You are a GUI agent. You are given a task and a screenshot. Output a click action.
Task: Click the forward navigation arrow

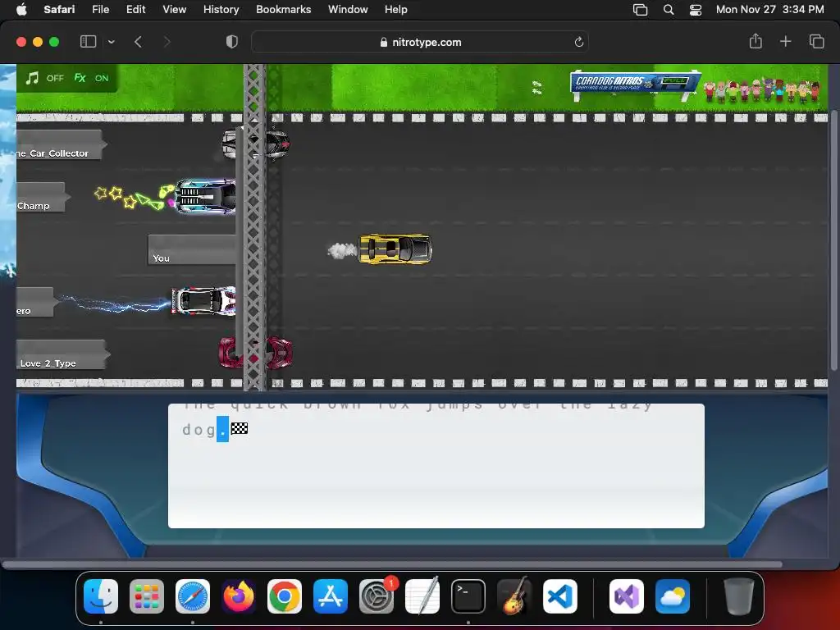167,42
